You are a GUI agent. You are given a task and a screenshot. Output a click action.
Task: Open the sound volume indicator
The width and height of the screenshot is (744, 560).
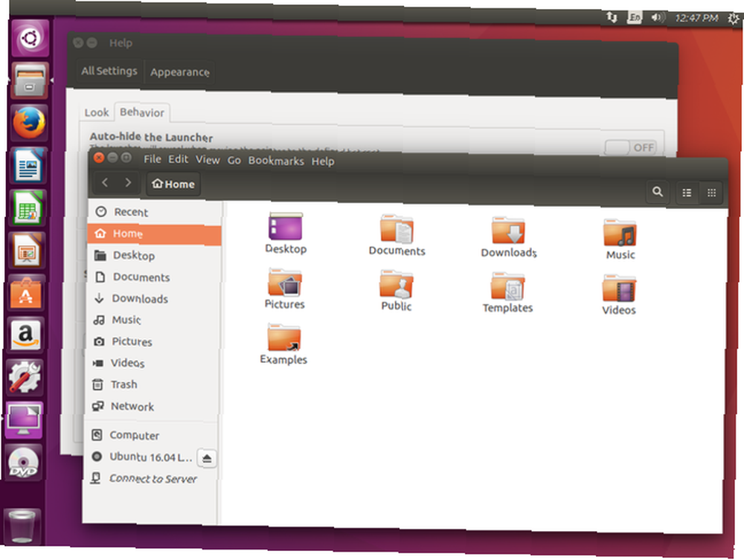pyautogui.click(x=658, y=18)
